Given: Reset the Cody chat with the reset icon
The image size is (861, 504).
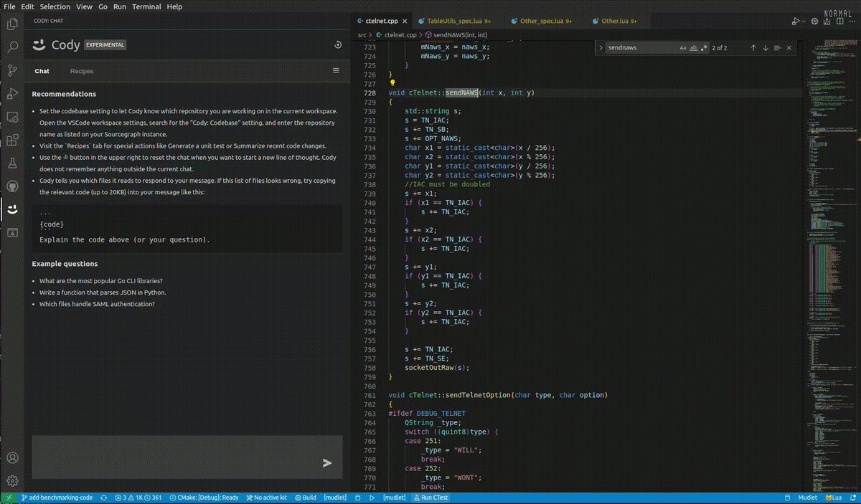Looking at the screenshot, I should [x=338, y=45].
